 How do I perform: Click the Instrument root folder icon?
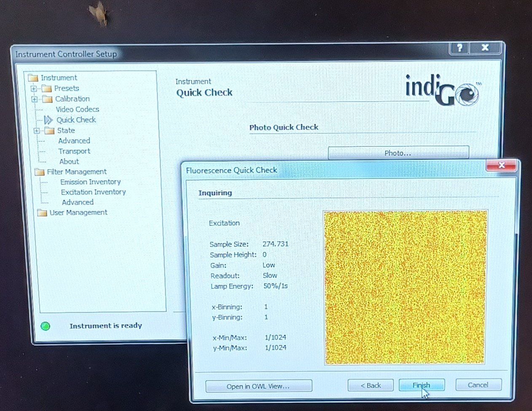tap(33, 78)
